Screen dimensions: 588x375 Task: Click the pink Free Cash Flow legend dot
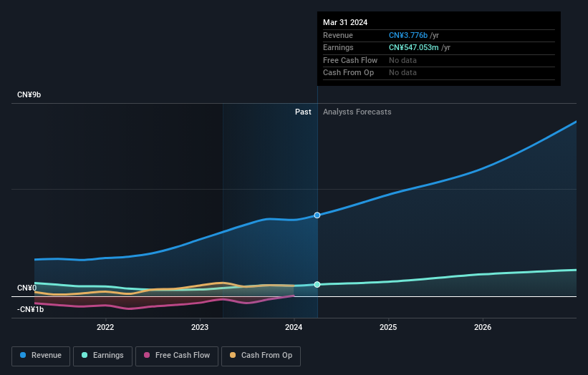(147, 355)
